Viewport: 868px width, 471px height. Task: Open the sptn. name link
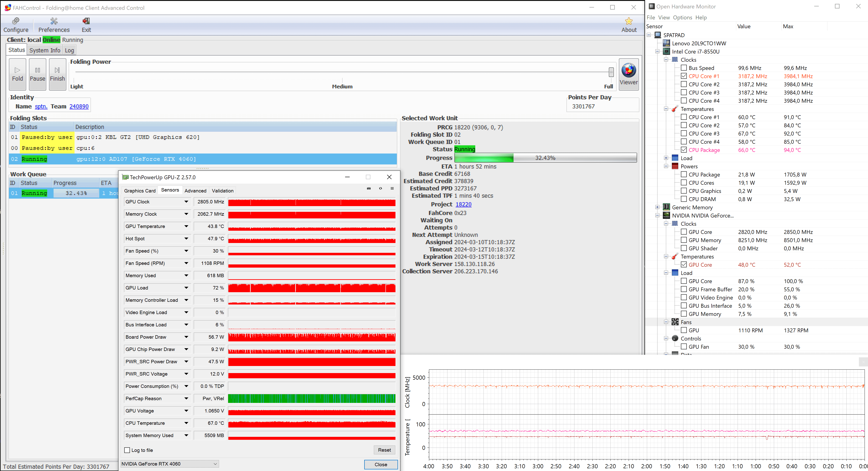41,106
